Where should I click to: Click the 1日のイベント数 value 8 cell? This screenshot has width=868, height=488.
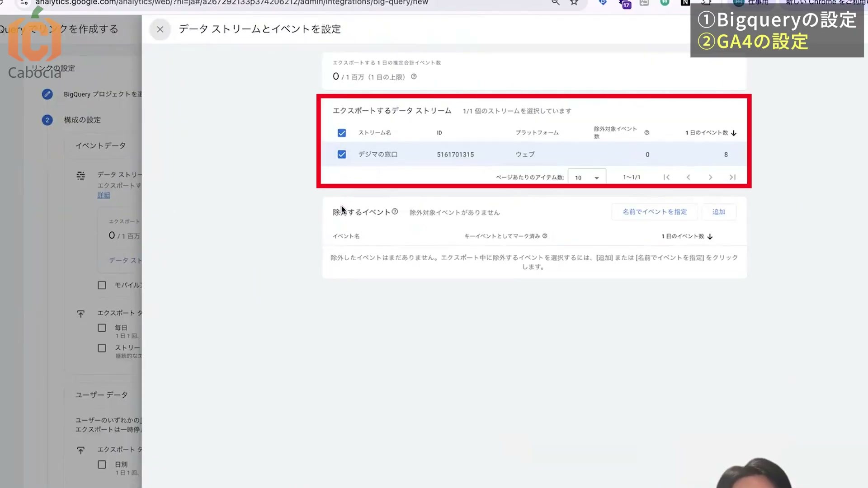coord(726,155)
